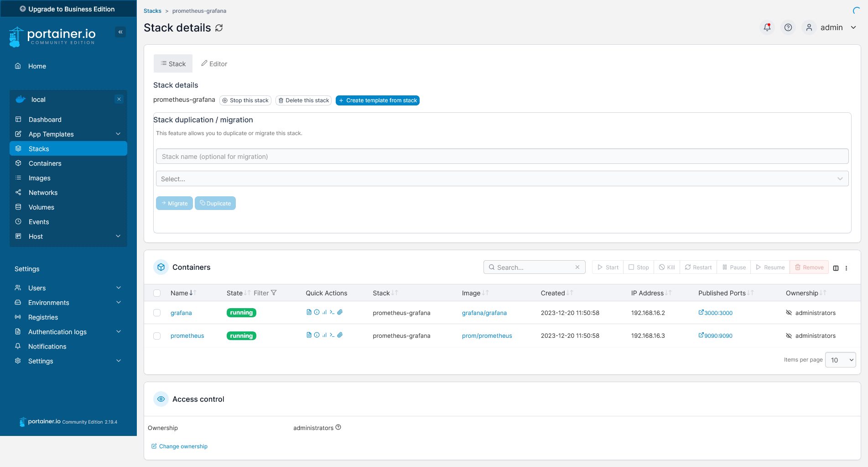
Task: Open logs for the grafana container
Action: pos(309,312)
